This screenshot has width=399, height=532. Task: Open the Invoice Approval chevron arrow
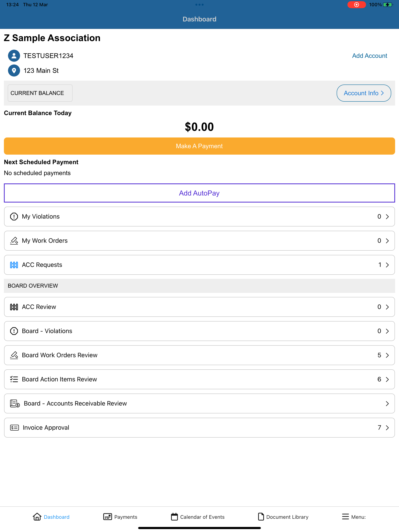point(387,428)
